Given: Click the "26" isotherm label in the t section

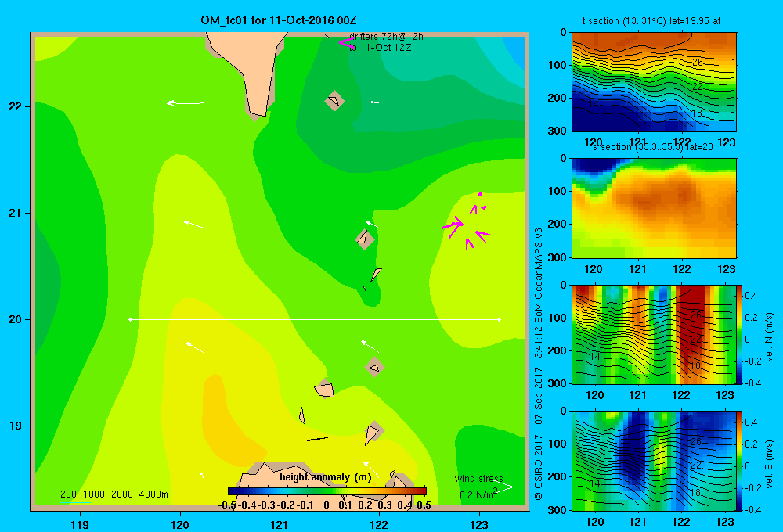Looking at the screenshot, I should click(x=698, y=63).
